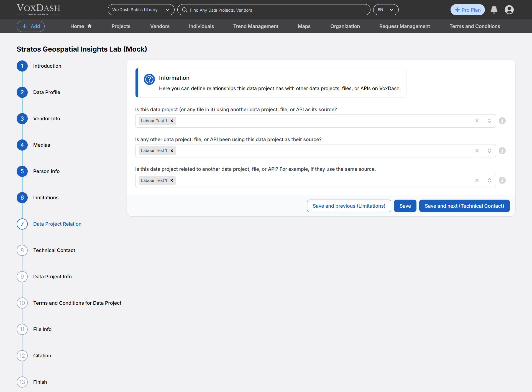Image resolution: width=532 pixels, height=392 pixels.
Task: Expand options arrow of the second relation field
Action: [489, 151]
